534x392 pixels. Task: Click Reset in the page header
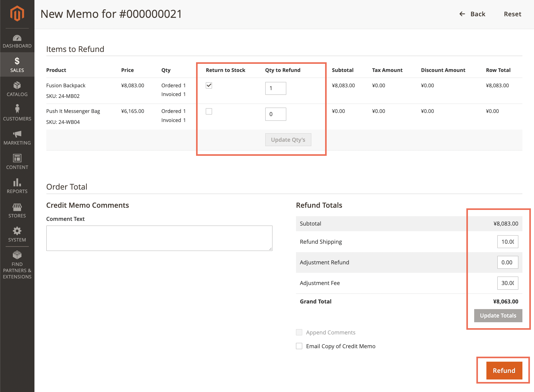pyautogui.click(x=512, y=14)
